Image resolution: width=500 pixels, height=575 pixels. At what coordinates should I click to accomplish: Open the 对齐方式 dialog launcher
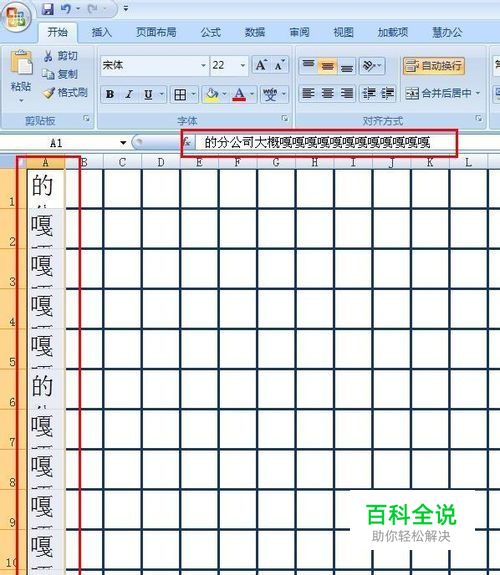478,118
